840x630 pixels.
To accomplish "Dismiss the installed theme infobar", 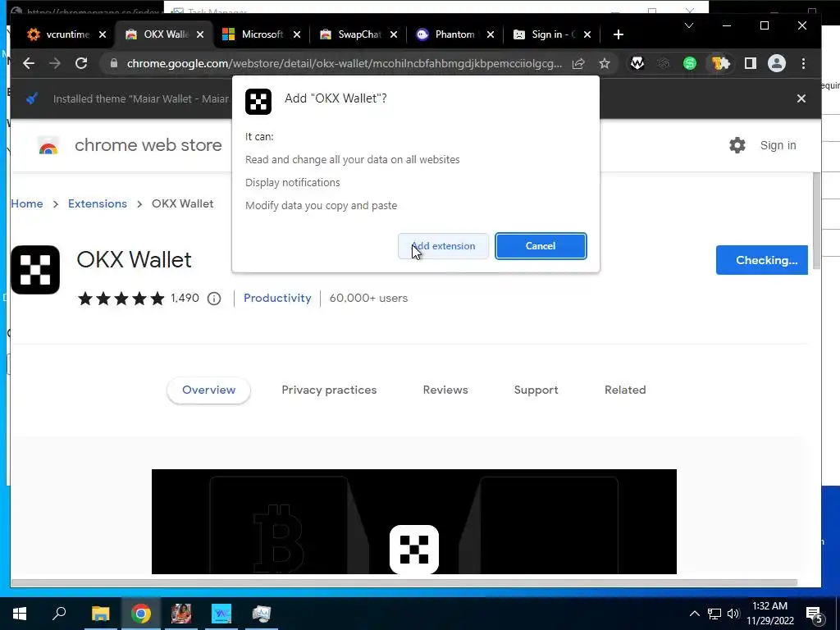I will pyautogui.click(x=801, y=98).
